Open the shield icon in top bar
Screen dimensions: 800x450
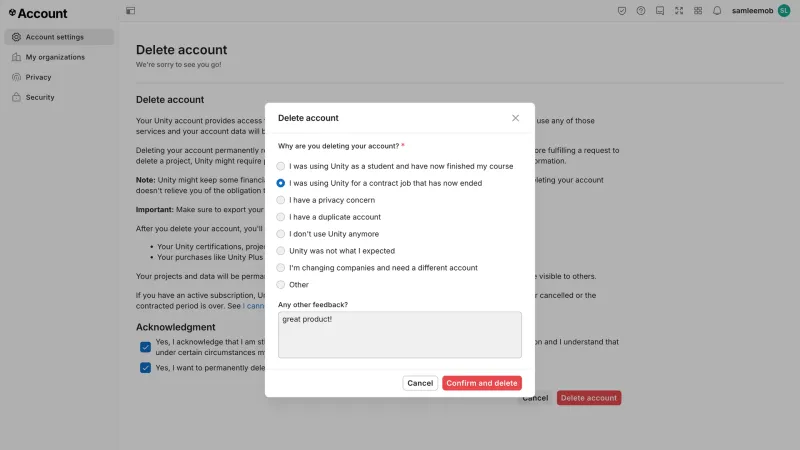point(621,11)
